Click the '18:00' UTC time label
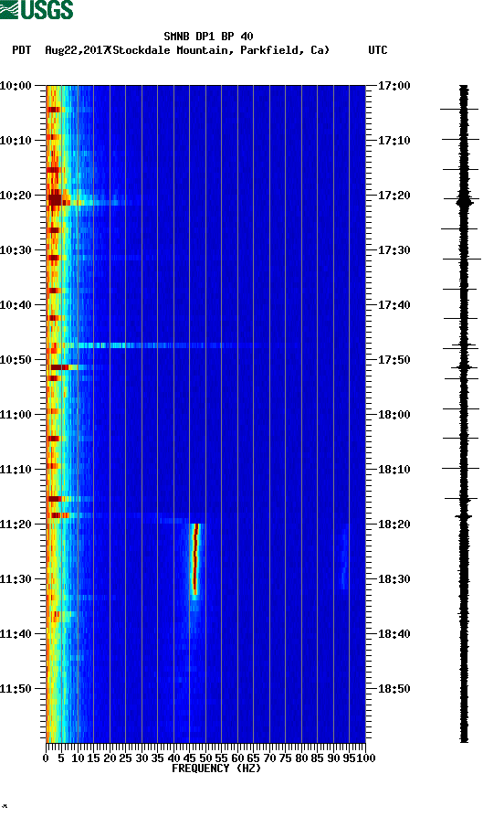 (394, 415)
